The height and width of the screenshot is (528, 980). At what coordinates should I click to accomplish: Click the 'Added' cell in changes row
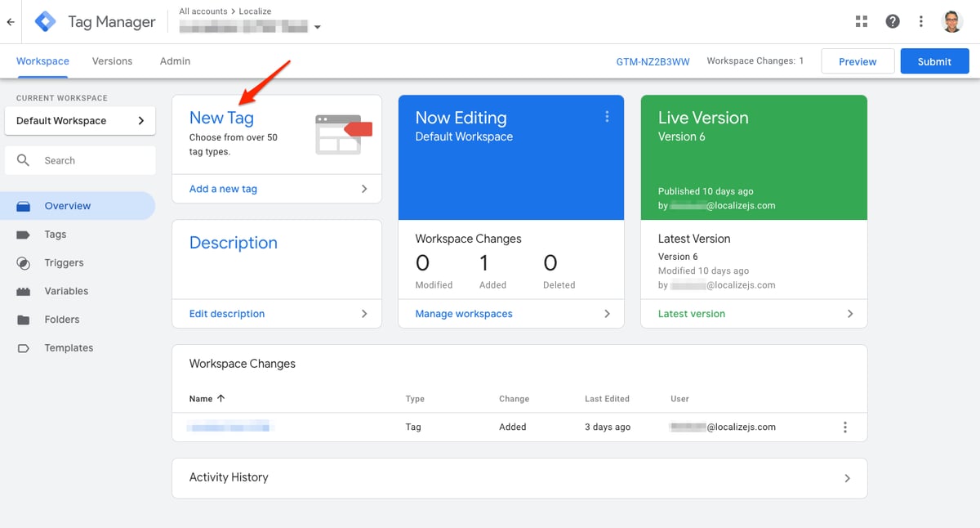pyautogui.click(x=513, y=427)
